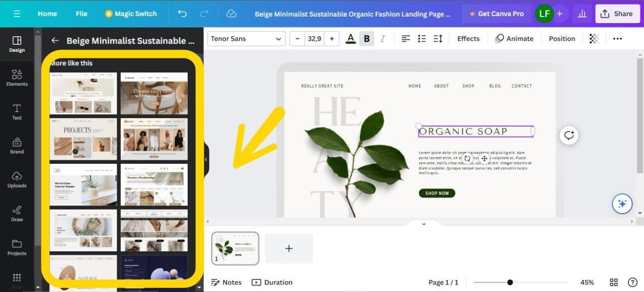The height and width of the screenshot is (292, 644).
Task: Toggle the bulleted list formatting
Action: (422, 38)
